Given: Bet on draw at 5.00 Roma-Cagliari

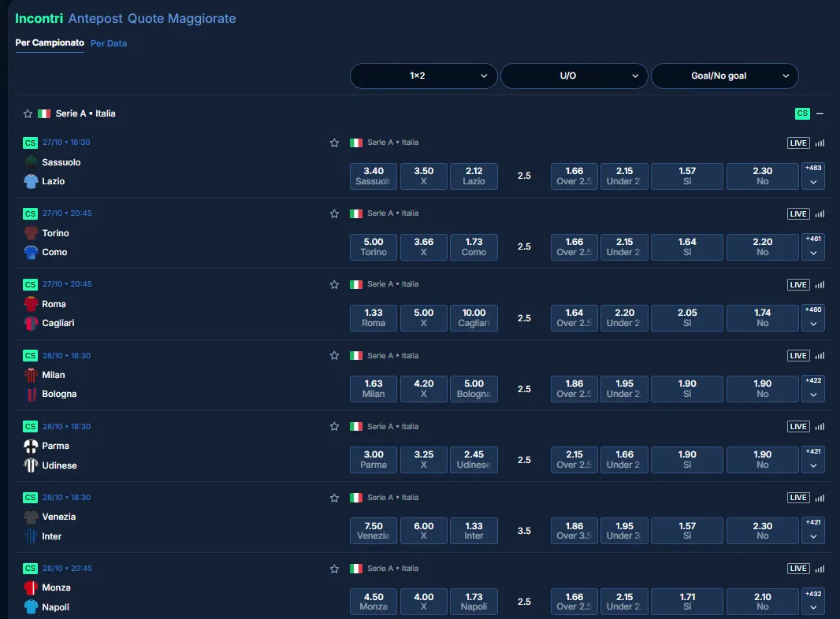Looking at the screenshot, I should coord(424,318).
